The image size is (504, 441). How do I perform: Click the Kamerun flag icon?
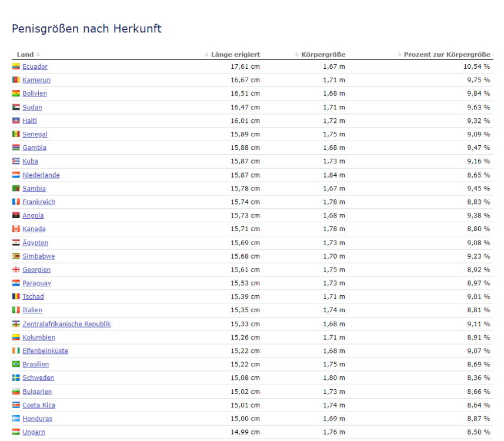(x=16, y=80)
